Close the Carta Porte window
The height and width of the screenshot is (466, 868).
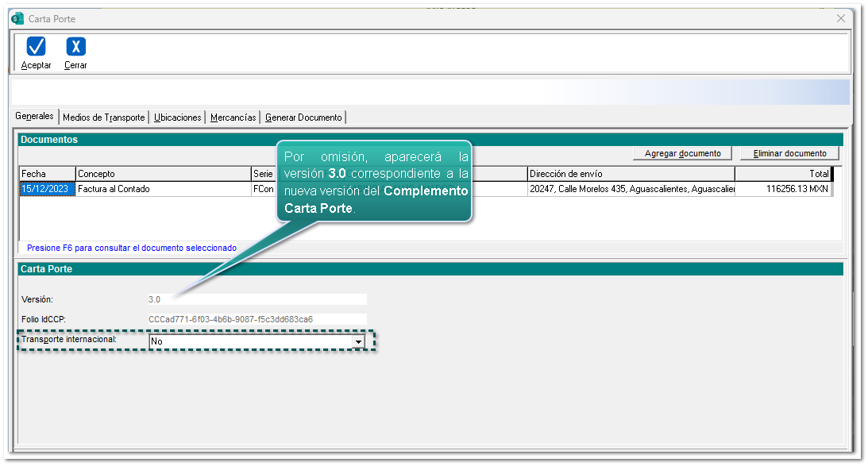(841, 18)
